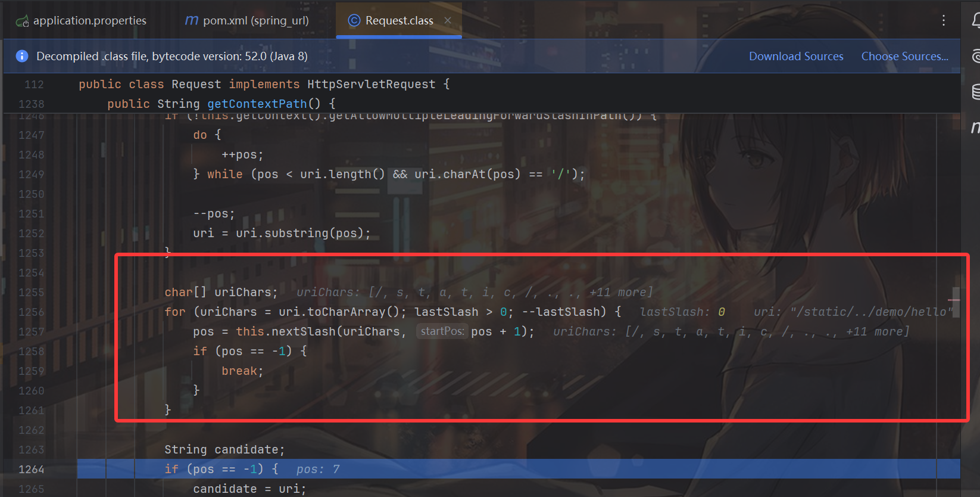Click the Choose Sources... link
The image size is (980, 497).
pos(904,56)
